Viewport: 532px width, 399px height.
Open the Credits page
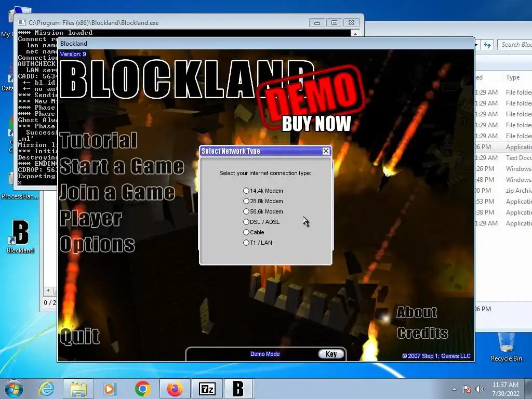[x=422, y=333]
